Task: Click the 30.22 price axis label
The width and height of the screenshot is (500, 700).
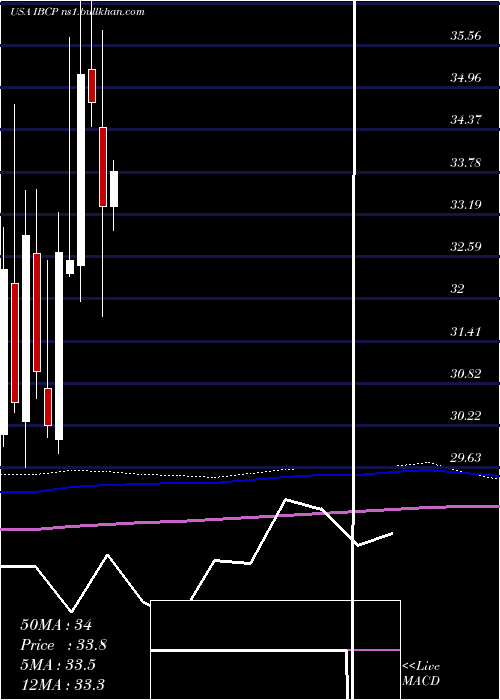Action: click(x=466, y=416)
